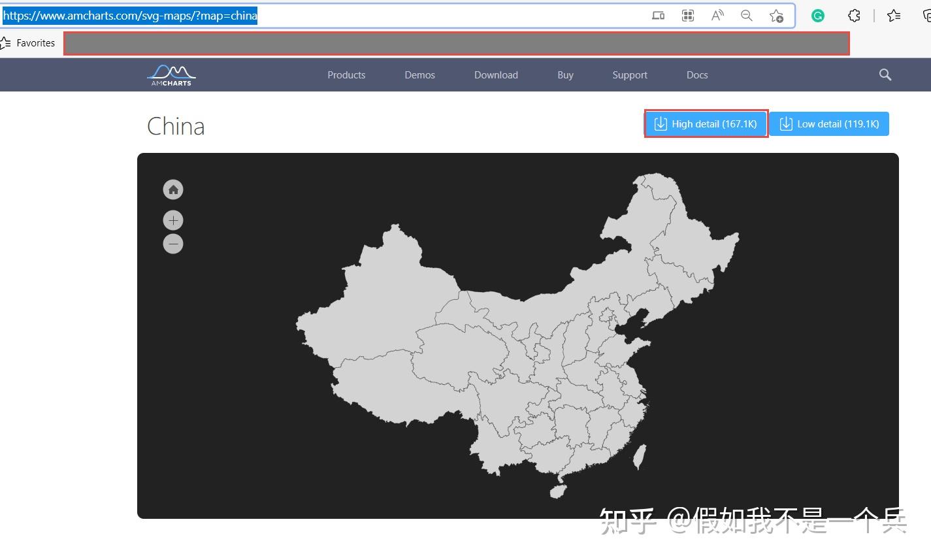Switch to the Download section
931x560 pixels.
click(495, 74)
